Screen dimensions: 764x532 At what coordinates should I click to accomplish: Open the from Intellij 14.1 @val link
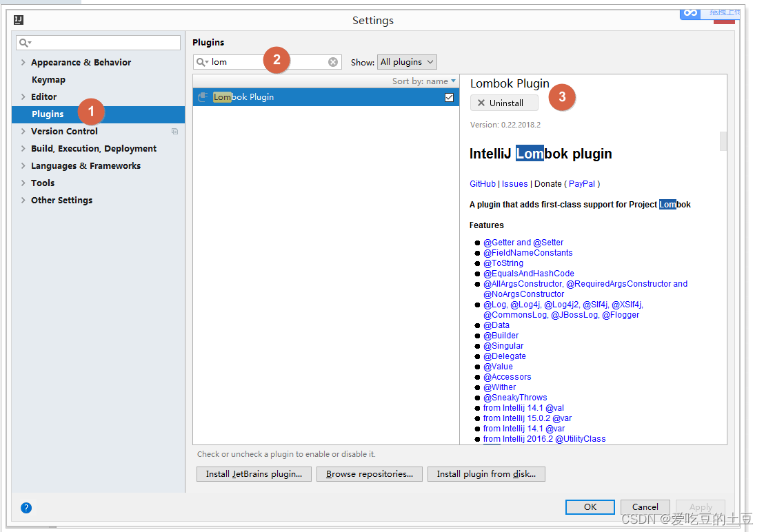tap(523, 408)
